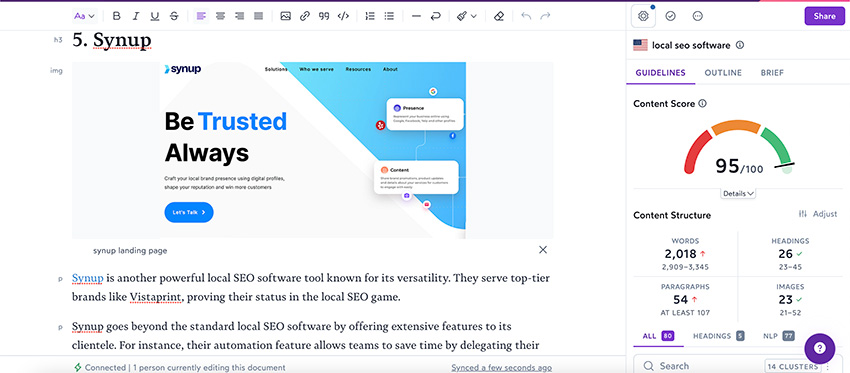Switch to the Outline tab
850x373 pixels.
tap(723, 73)
